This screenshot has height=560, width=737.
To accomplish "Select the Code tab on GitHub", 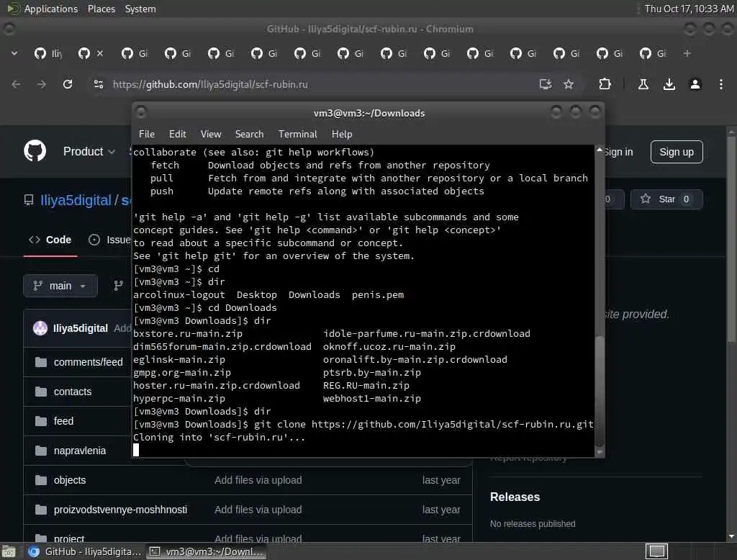I will 50,240.
